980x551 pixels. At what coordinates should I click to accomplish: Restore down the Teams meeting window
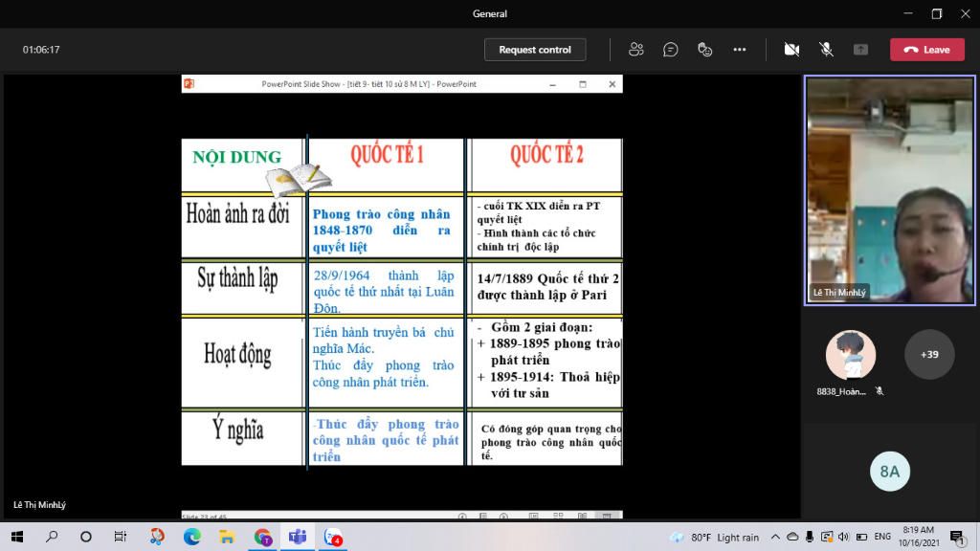tap(936, 13)
